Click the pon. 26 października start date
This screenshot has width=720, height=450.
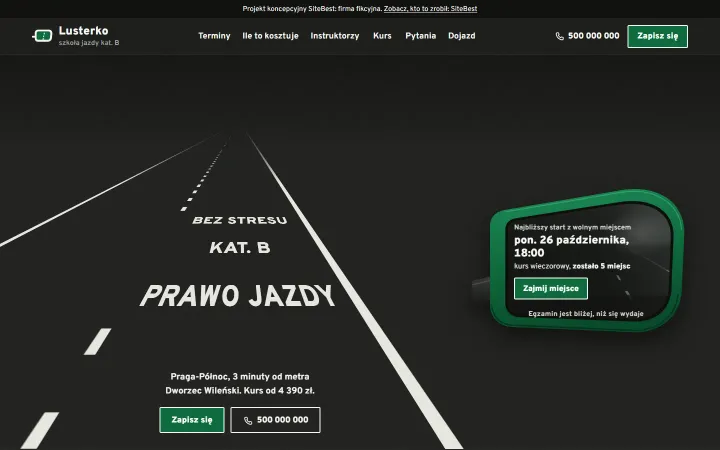click(571, 246)
